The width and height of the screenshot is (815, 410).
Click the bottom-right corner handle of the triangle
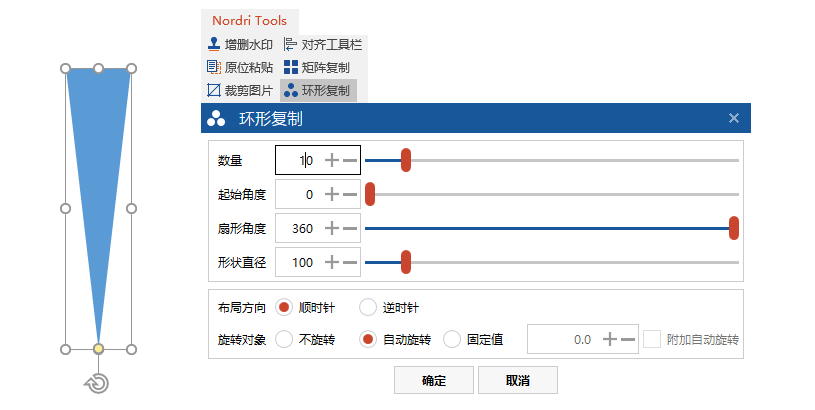tap(132, 349)
